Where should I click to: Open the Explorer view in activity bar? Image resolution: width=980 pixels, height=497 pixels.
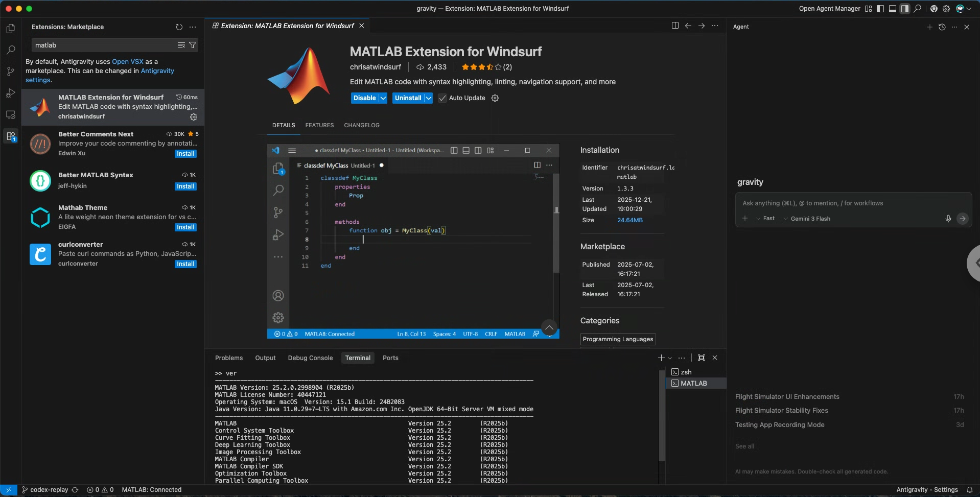pyautogui.click(x=11, y=29)
